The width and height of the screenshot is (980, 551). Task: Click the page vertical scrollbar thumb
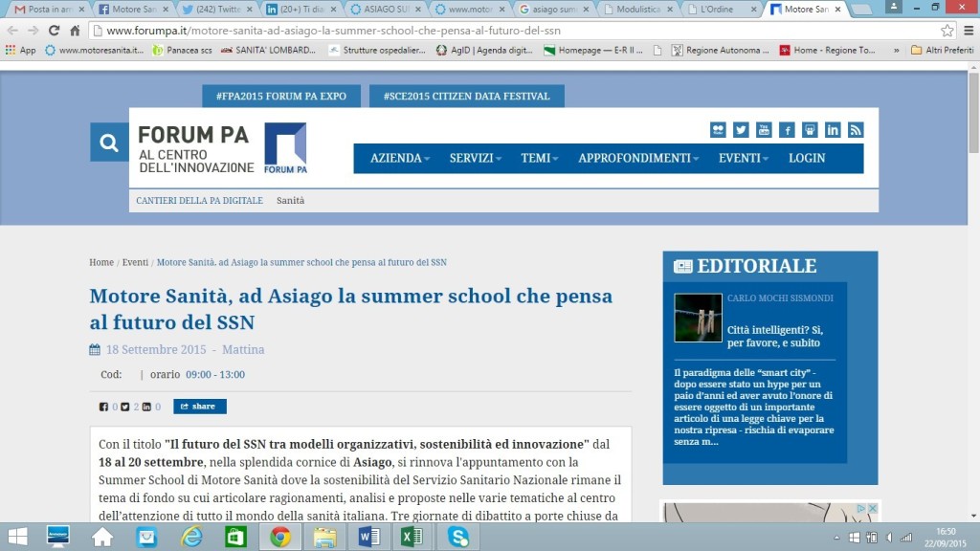pos(973,113)
